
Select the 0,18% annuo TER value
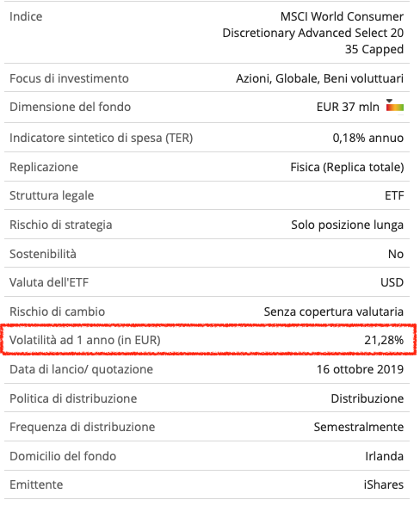click(x=368, y=138)
